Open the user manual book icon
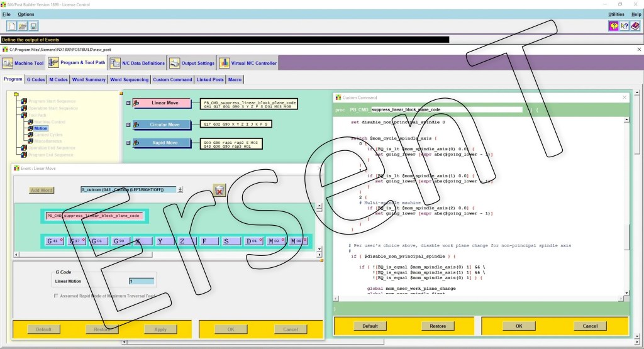This screenshot has width=644, height=349. (x=635, y=26)
